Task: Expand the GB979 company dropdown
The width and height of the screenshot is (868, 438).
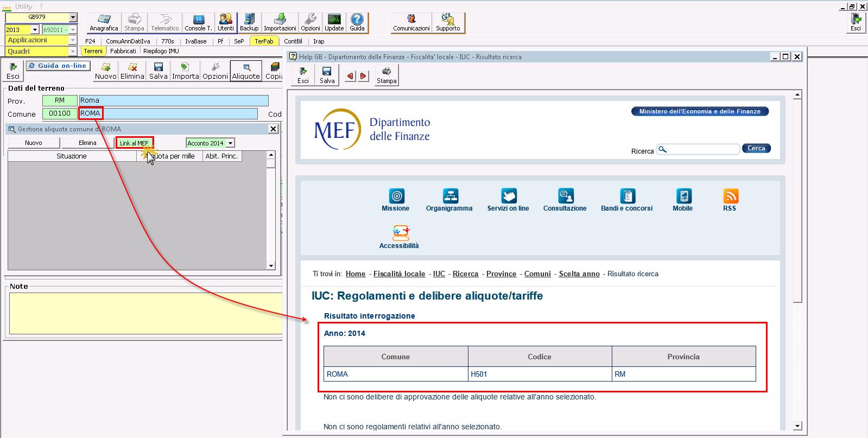Action: tap(73, 17)
